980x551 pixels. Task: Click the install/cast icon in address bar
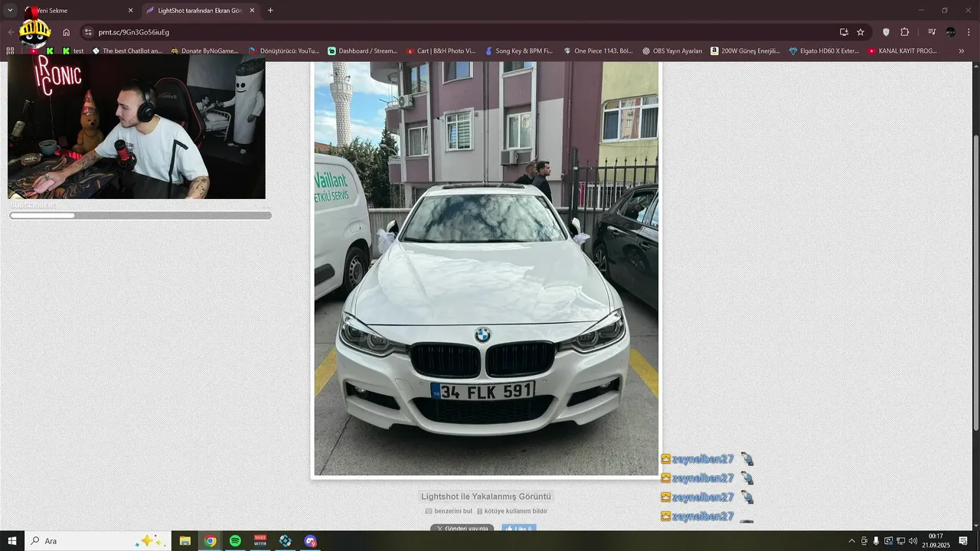click(844, 32)
